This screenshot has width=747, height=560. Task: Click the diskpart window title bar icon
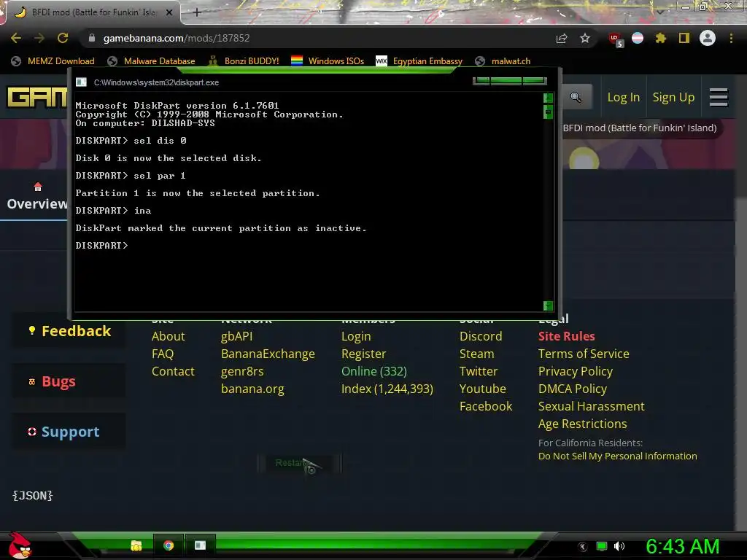(x=82, y=82)
